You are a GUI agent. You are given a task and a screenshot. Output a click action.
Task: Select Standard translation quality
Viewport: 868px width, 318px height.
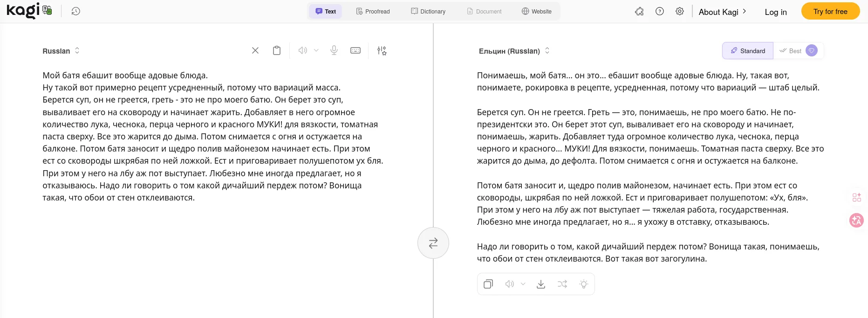click(748, 51)
